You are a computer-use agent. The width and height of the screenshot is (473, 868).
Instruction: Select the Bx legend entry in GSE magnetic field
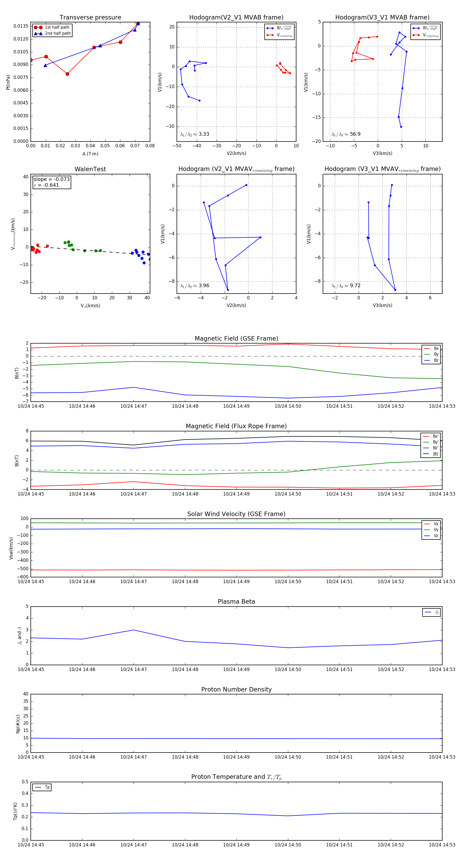431,349
